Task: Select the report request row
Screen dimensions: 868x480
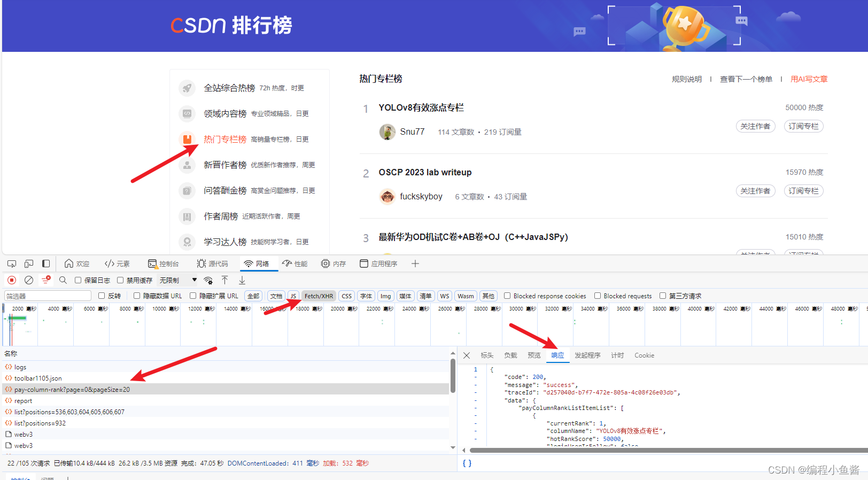Action: click(227, 400)
